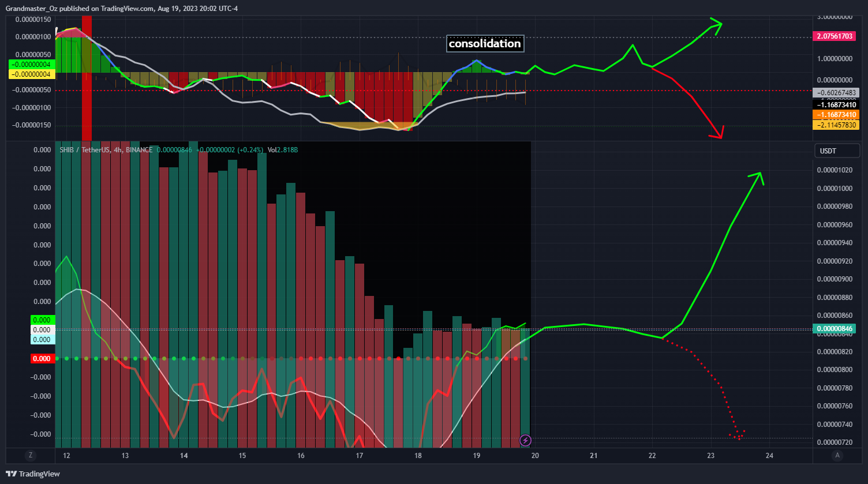Open the USDT currency selector
The width and height of the screenshot is (868, 484).
click(836, 151)
